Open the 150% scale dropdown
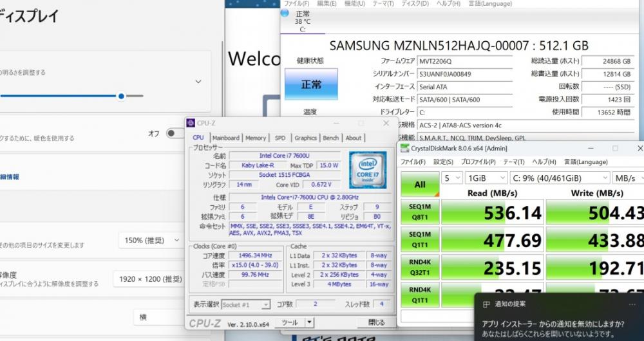This screenshot has width=644, height=341. click(151, 241)
